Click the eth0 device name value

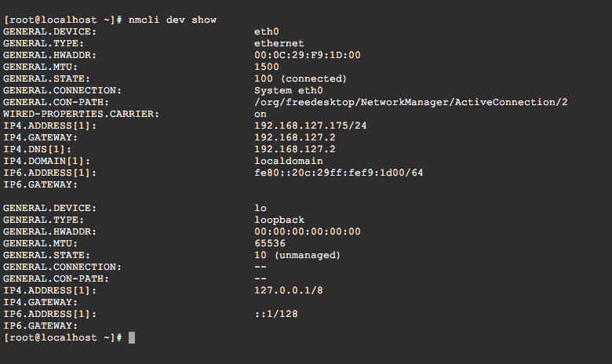click(267, 31)
